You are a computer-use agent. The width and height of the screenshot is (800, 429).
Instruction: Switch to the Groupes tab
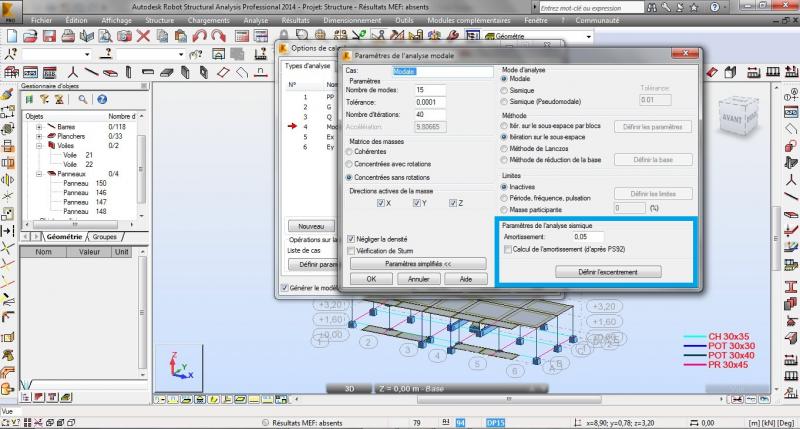coord(105,237)
